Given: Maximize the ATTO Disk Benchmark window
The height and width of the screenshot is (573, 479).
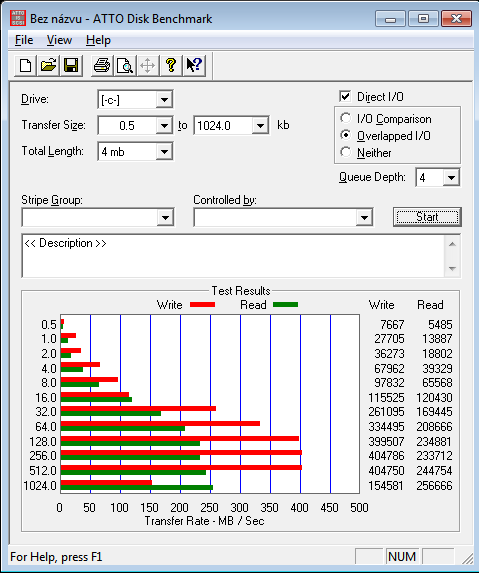Looking at the screenshot, I should click(423, 19).
